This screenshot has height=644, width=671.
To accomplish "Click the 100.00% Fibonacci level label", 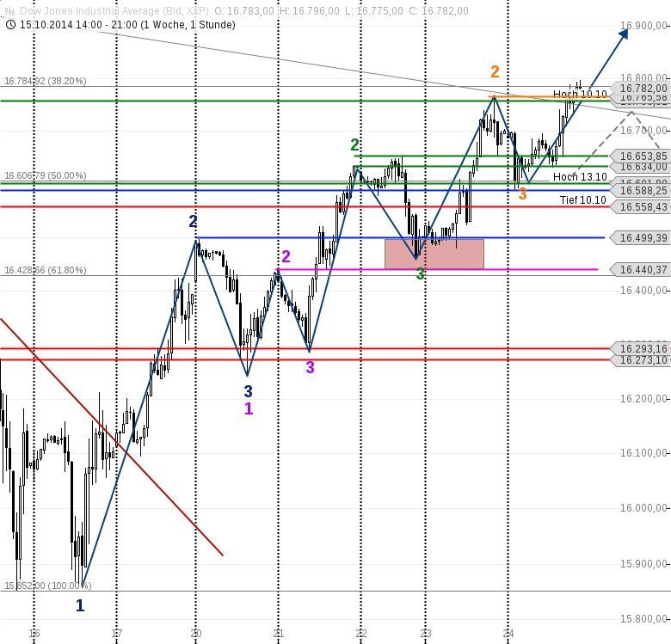I will click(47, 586).
